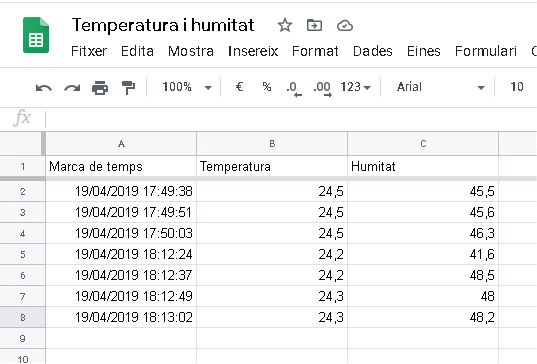Select empty cell A9

[121, 339]
